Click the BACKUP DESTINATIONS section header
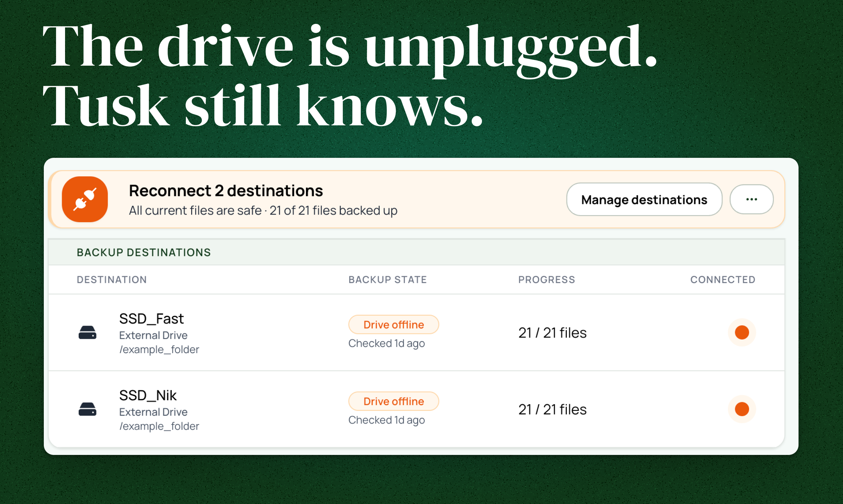 pos(144,253)
